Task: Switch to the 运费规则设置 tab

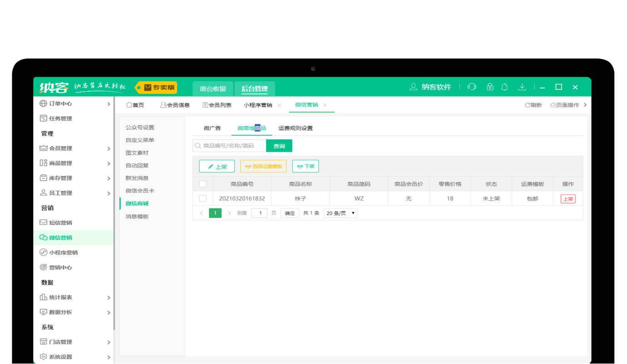Action: (295, 128)
